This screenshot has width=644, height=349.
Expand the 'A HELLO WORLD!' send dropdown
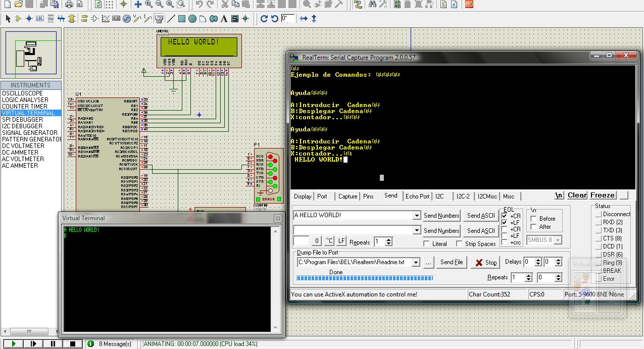417,216
